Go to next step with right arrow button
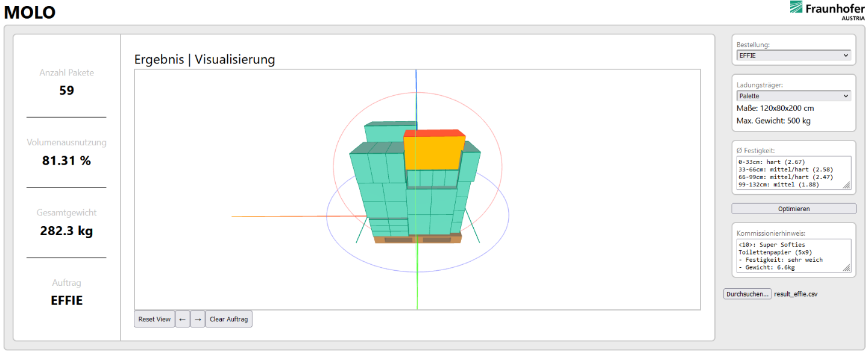The height and width of the screenshot is (354, 868). coord(198,319)
